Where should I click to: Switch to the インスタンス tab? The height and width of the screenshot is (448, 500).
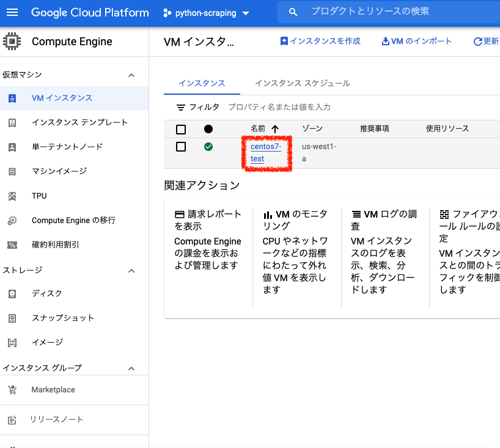(202, 83)
